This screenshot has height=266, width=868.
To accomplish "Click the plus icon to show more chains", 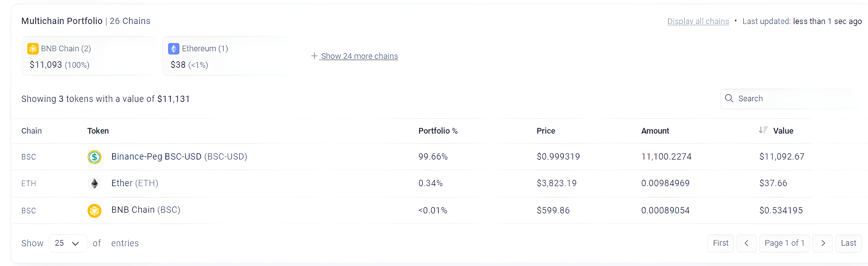I will (314, 56).
